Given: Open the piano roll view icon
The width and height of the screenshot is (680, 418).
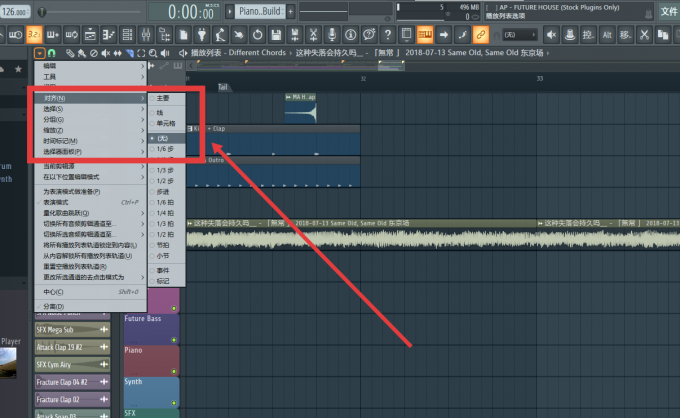Looking at the screenshot, I should [x=108, y=35].
